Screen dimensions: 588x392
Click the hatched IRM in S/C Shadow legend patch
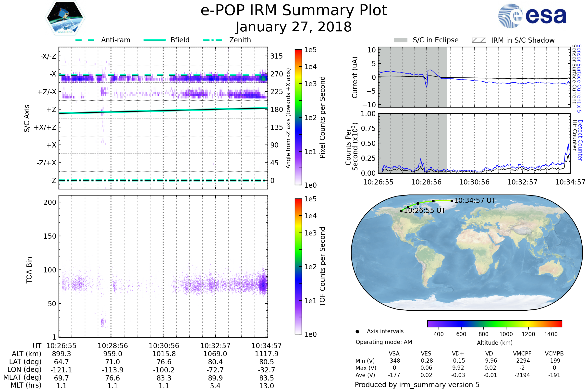pos(479,40)
